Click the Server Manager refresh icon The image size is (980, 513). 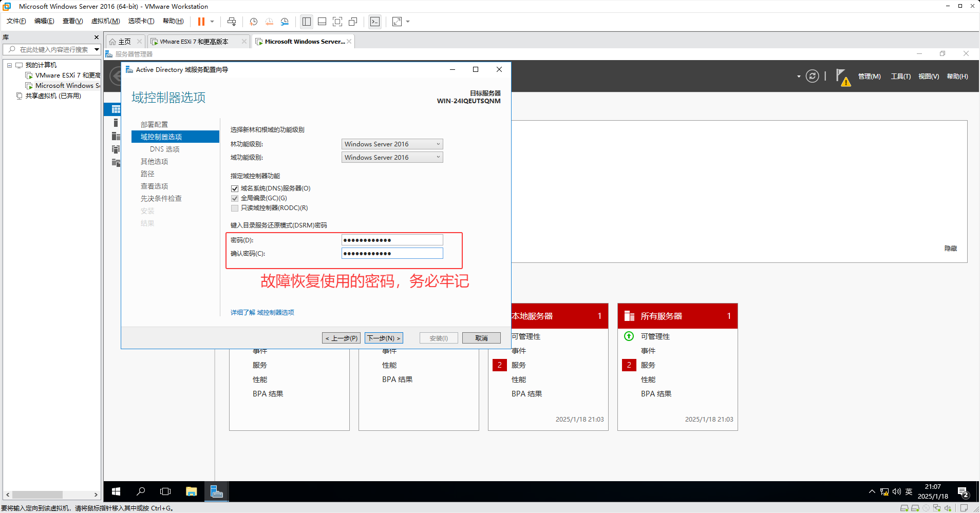click(x=812, y=77)
